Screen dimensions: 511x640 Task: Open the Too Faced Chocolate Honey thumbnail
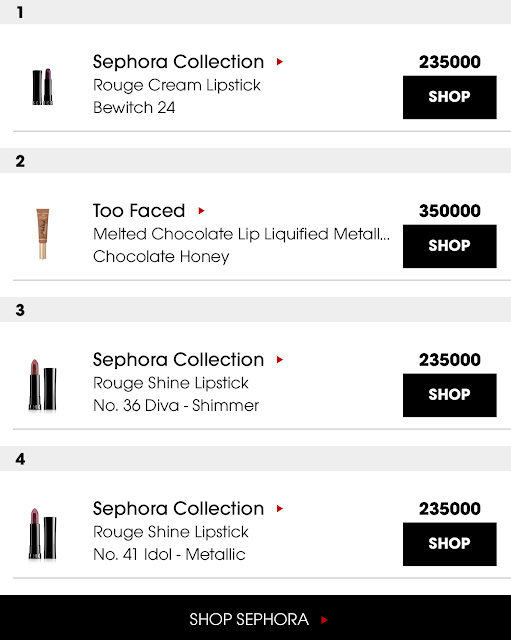(42, 234)
